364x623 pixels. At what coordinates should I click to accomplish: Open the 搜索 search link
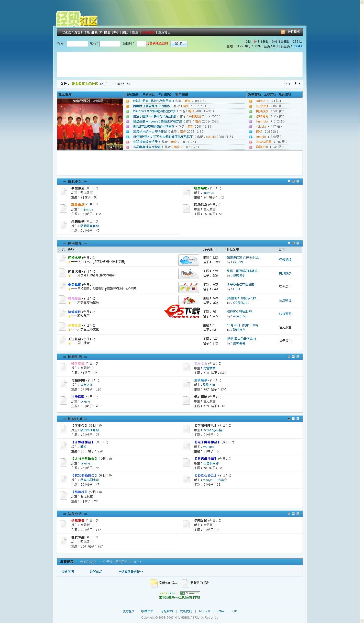pyautogui.click(x=135, y=32)
